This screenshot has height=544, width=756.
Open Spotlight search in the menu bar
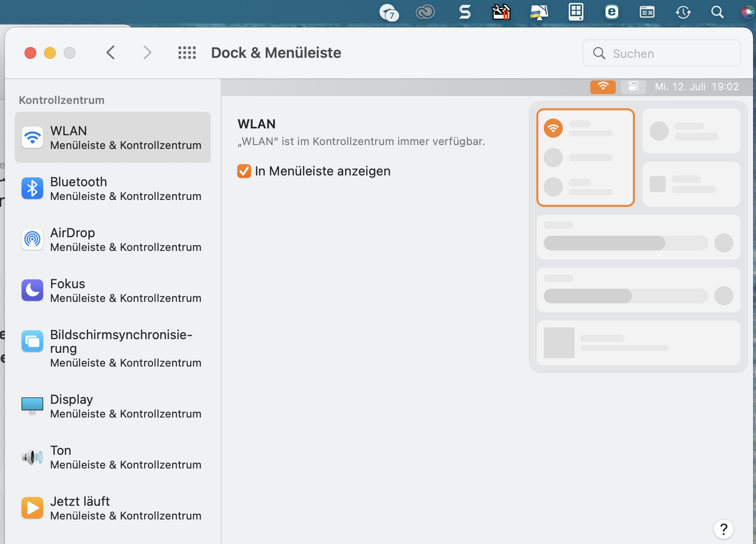click(x=717, y=12)
